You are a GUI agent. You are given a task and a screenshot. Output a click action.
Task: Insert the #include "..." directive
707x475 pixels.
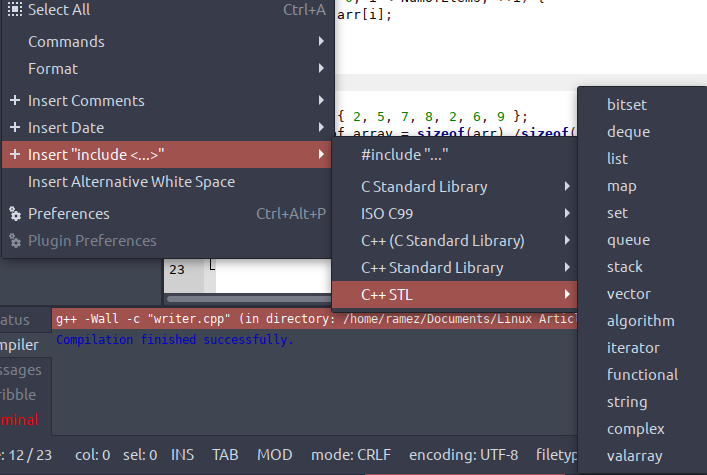coord(404,155)
